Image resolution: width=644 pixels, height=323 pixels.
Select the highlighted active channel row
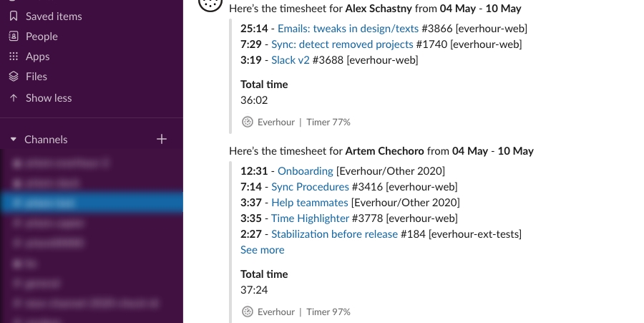[x=91, y=203]
